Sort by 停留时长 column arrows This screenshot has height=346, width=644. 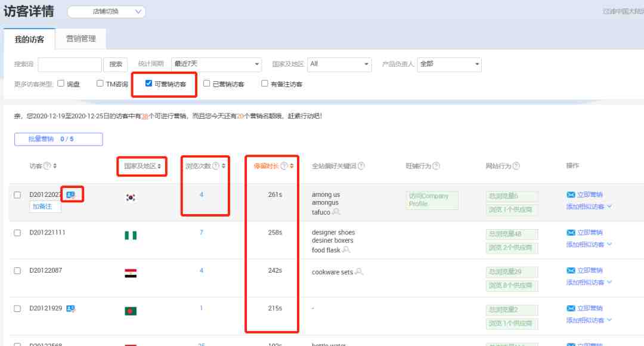pos(292,166)
